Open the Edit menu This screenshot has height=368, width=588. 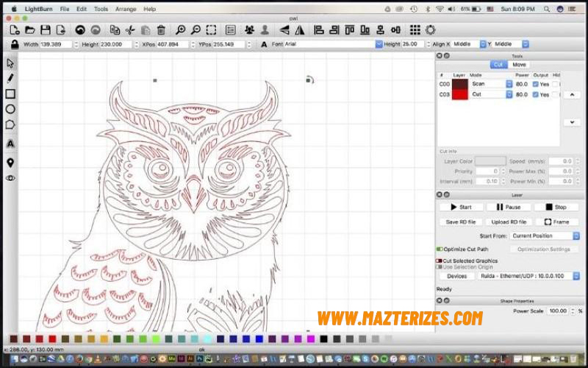[82, 9]
